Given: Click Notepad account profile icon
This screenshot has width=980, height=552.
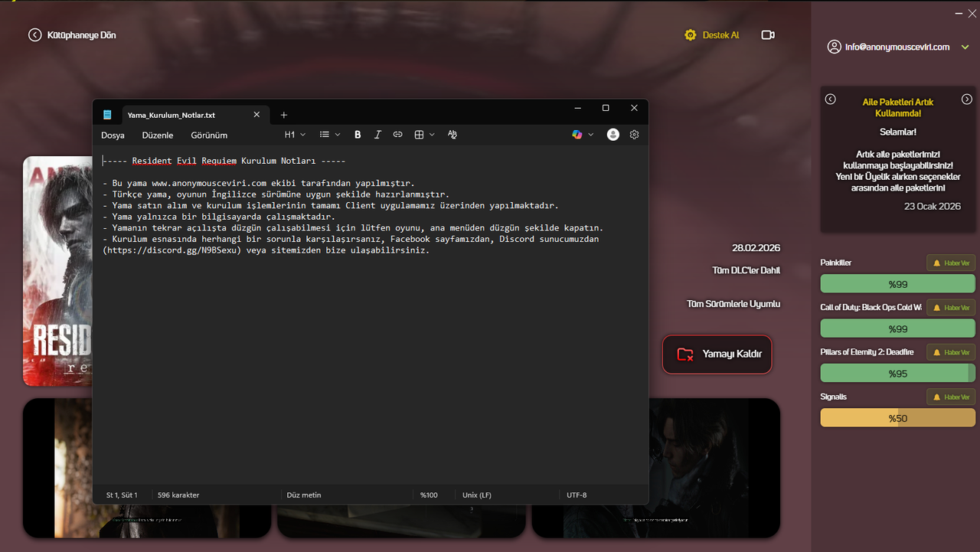Looking at the screenshot, I should (612, 135).
